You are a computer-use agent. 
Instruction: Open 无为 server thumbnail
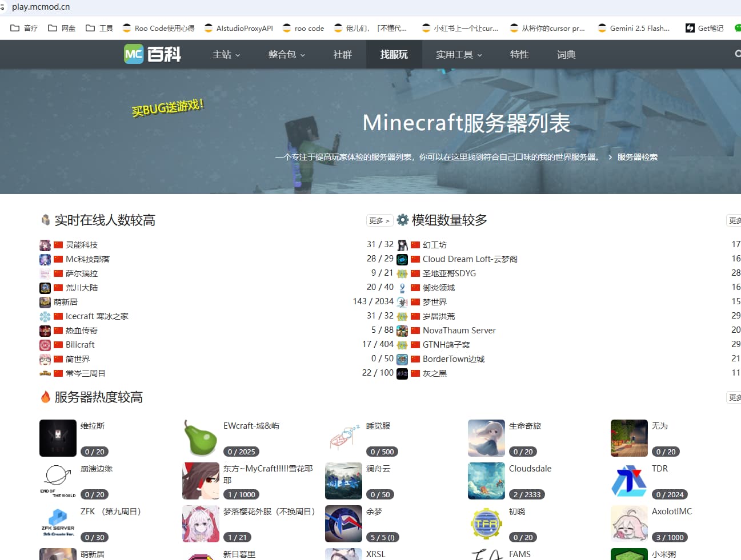(629, 438)
